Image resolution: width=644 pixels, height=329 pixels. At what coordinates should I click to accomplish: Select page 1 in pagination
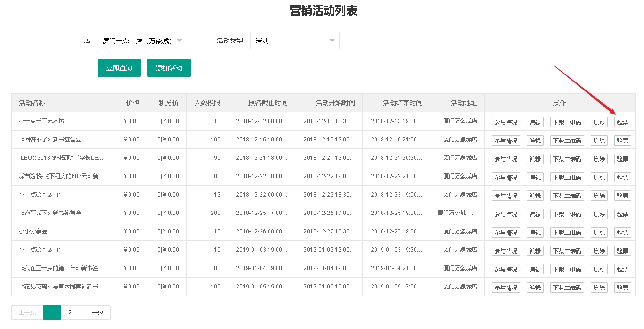point(52,313)
